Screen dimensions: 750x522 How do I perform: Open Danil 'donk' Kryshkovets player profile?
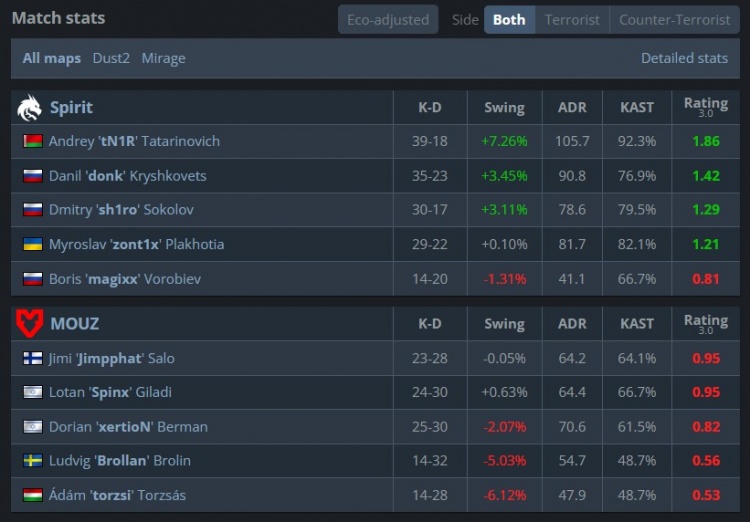[127, 176]
